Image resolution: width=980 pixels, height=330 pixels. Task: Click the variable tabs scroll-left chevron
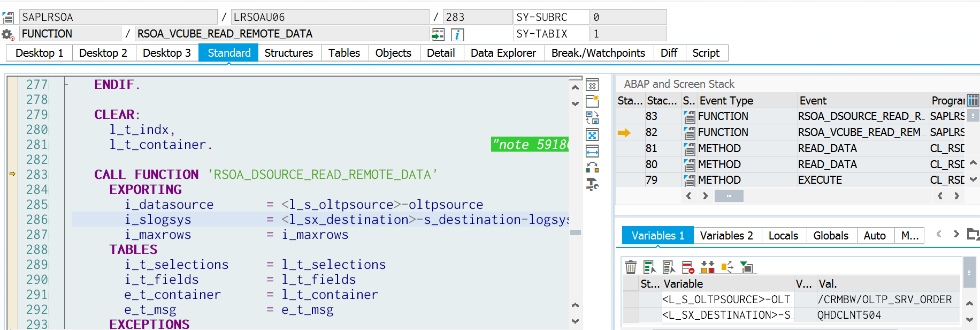[939, 234]
